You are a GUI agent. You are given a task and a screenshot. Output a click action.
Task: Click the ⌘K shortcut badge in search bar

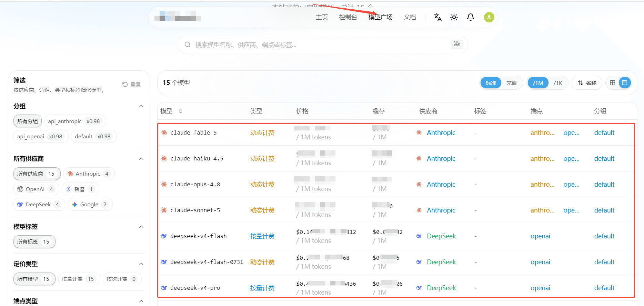point(457,44)
